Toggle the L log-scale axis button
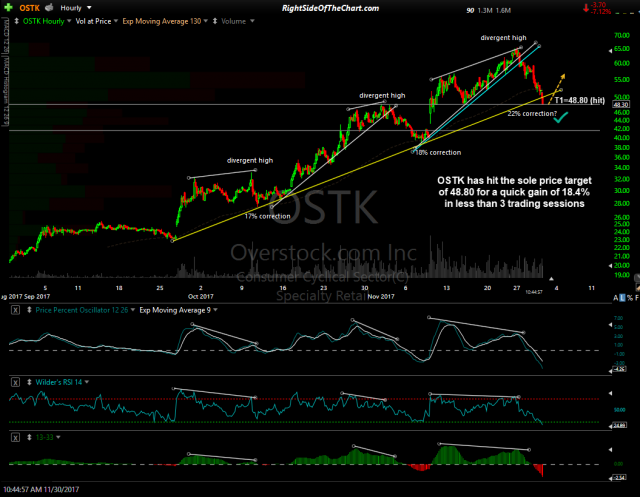This screenshot has width=640, height=497. (x=622, y=298)
